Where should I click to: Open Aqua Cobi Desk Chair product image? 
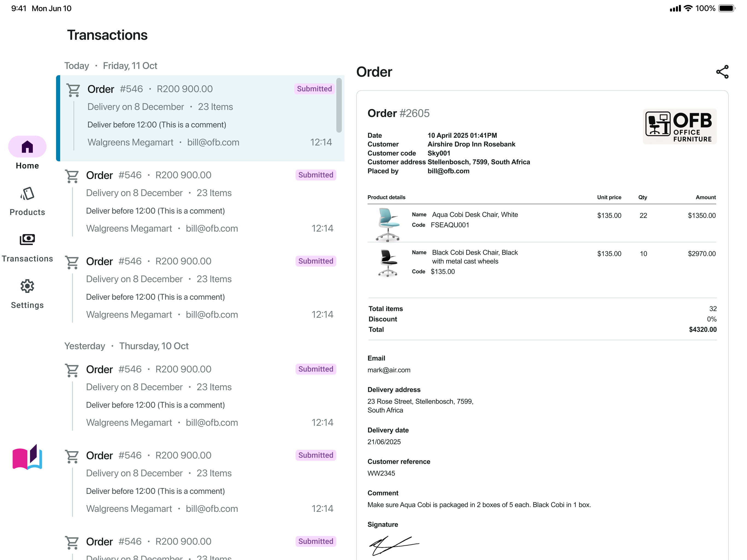(388, 224)
